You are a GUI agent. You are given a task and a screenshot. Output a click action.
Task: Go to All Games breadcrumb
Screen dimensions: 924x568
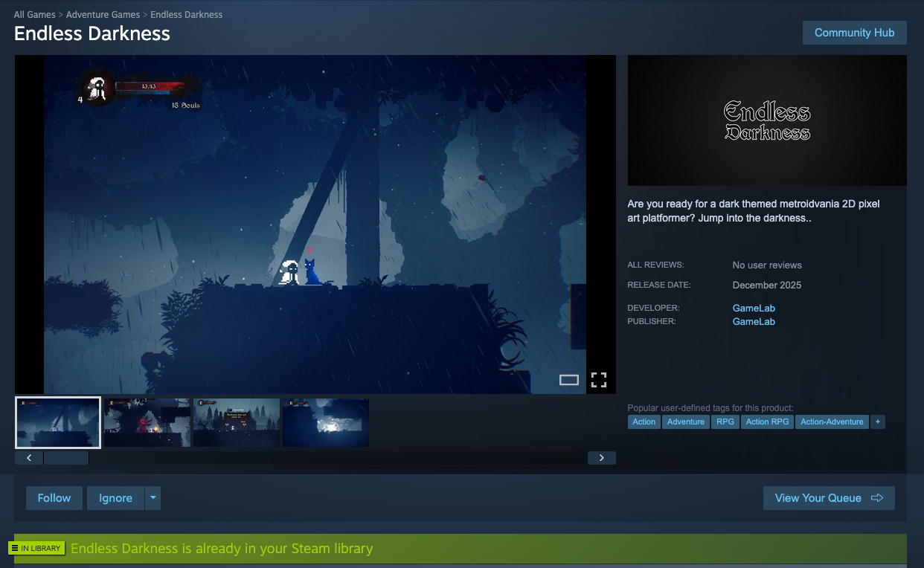34,14
